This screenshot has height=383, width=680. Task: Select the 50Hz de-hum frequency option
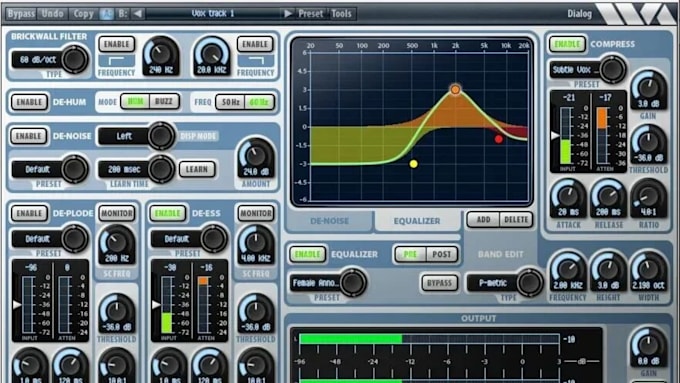pos(230,102)
